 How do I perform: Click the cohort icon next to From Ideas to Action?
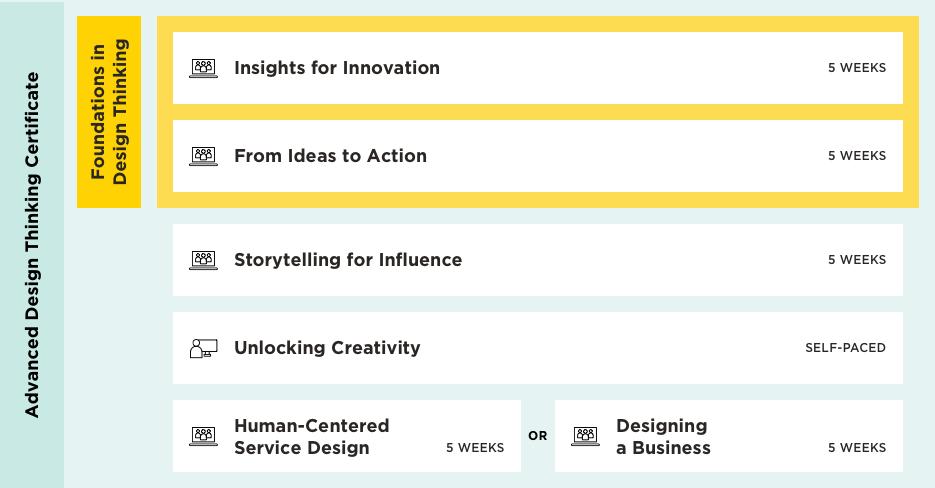point(203,156)
